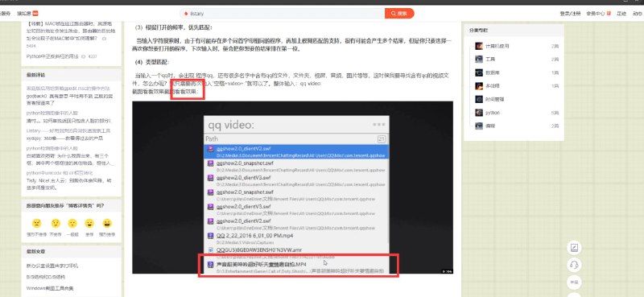Click the 21 result count badge

tap(381, 139)
